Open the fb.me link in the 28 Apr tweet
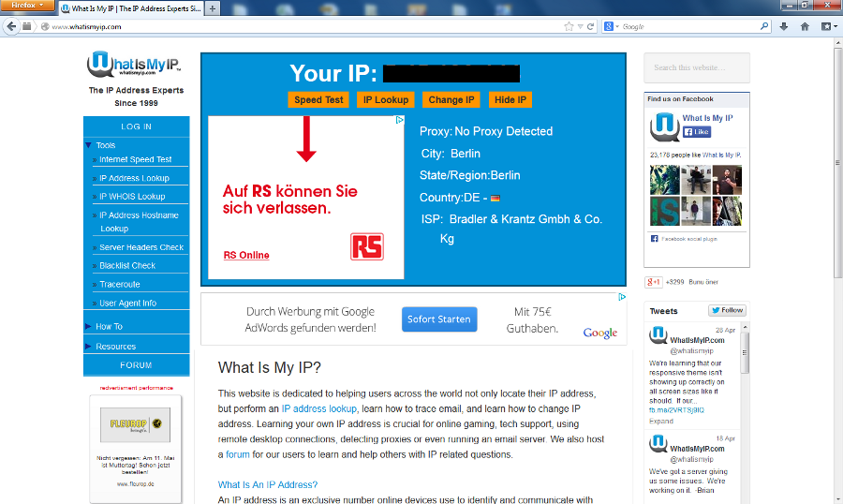 point(676,410)
